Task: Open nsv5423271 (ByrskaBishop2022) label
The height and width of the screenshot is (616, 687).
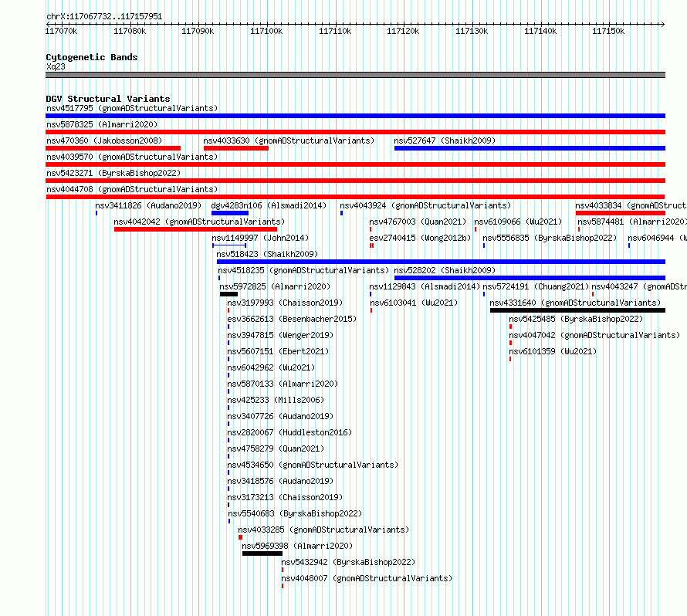Action: [113, 173]
